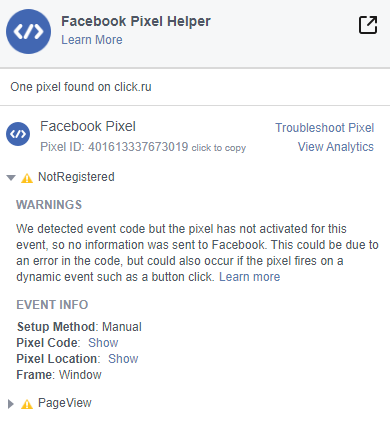Click the 'click to copy' text
Image resolution: width=390 pixels, height=432 pixels.
219,148
